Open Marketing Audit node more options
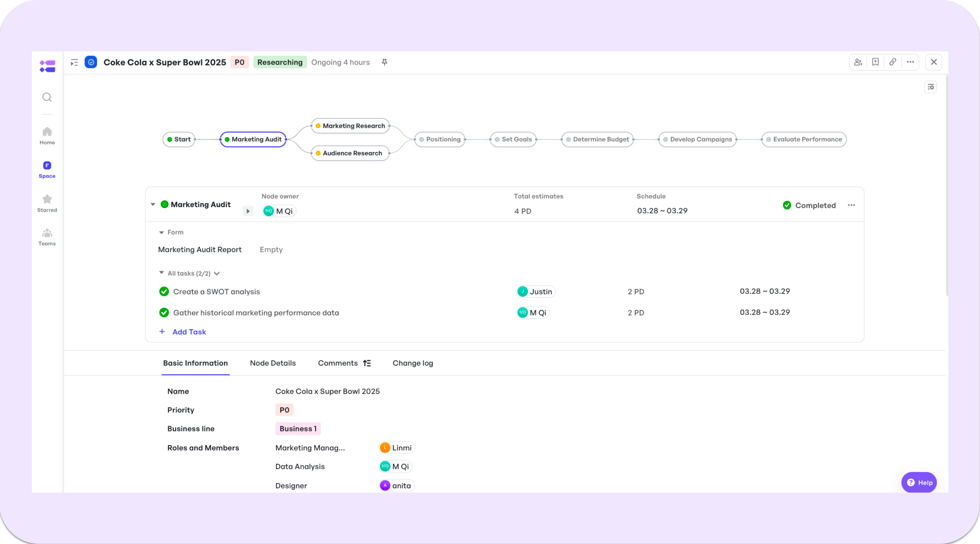Screen dimensions: 980x544 (851, 205)
